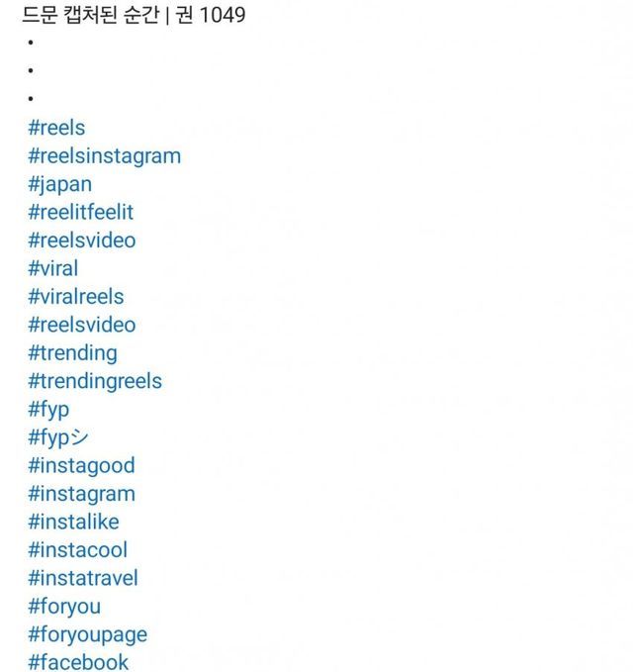Open the #japan hashtag
Screen dimensions: 633x672
59,184
